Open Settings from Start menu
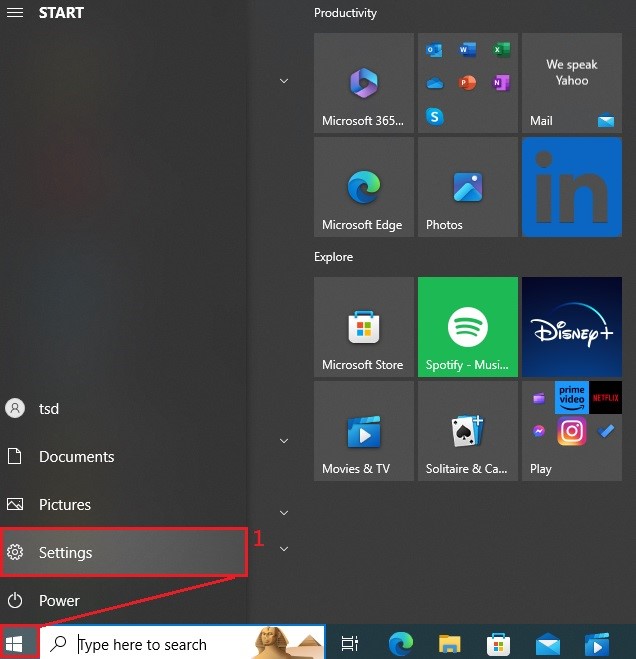 pyautogui.click(x=124, y=552)
